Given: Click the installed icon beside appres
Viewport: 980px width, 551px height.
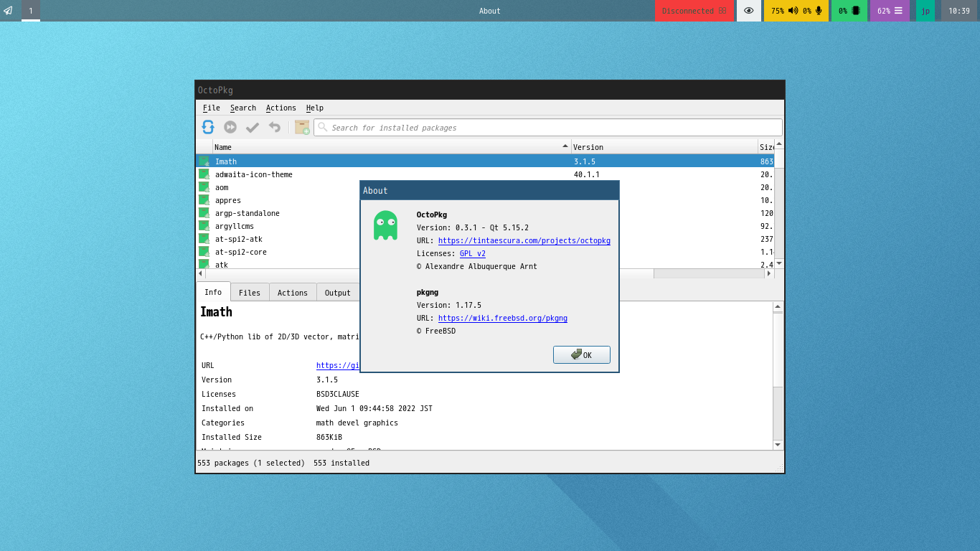Looking at the screenshot, I should (x=204, y=200).
